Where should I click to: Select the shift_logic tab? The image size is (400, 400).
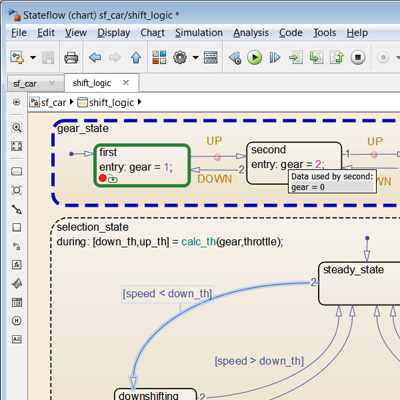pyautogui.click(x=92, y=83)
